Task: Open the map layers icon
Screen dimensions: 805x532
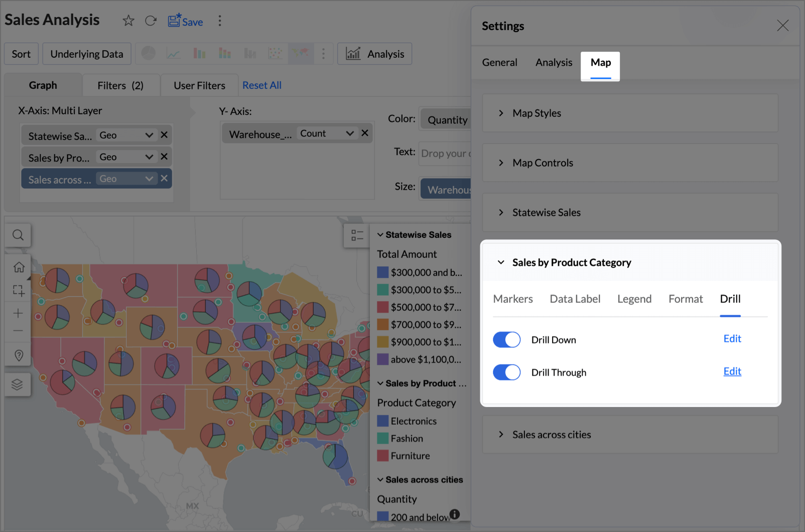Action: click(18, 384)
